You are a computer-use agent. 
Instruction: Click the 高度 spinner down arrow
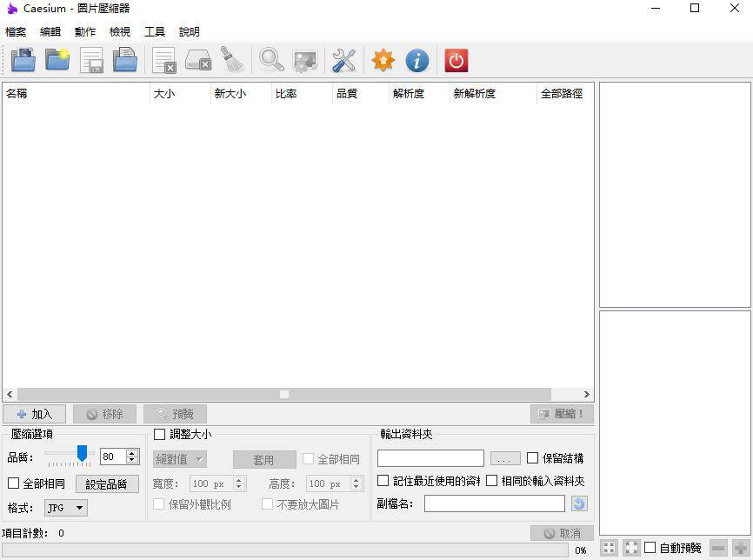click(x=356, y=487)
